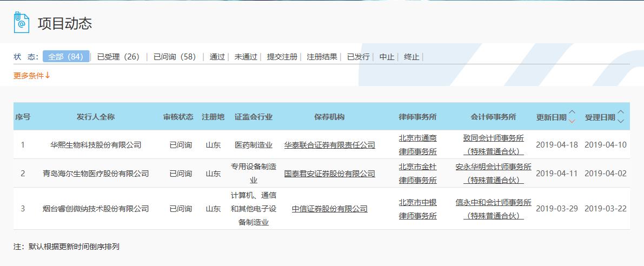
Task: Select acceptance date 2019-03-22 cell
Action: 606,209
